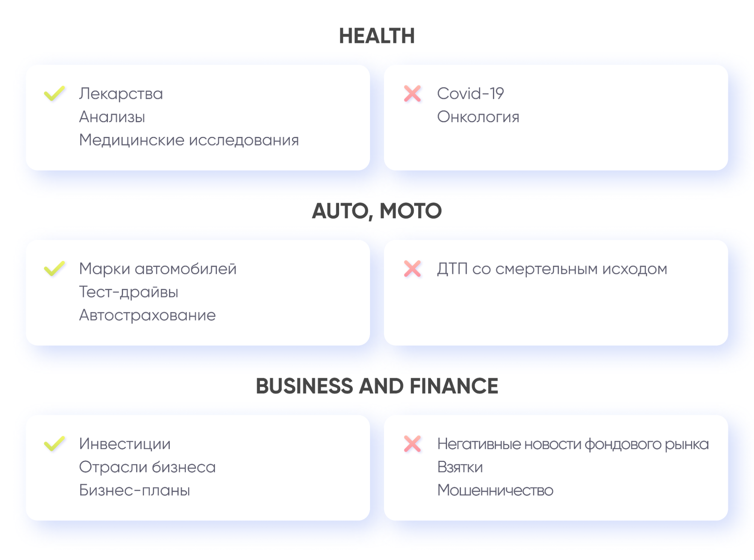Click the Онкология item

pyautogui.click(x=478, y=117)
